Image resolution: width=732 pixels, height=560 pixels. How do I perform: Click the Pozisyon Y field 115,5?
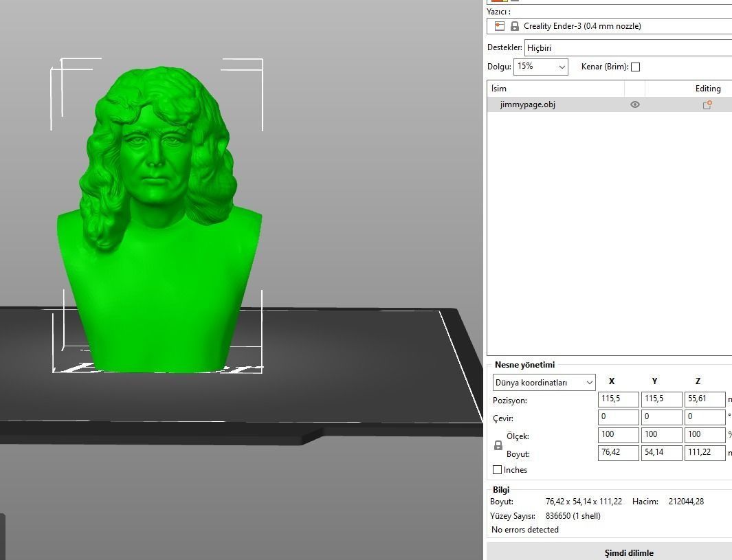click(661, 399)
